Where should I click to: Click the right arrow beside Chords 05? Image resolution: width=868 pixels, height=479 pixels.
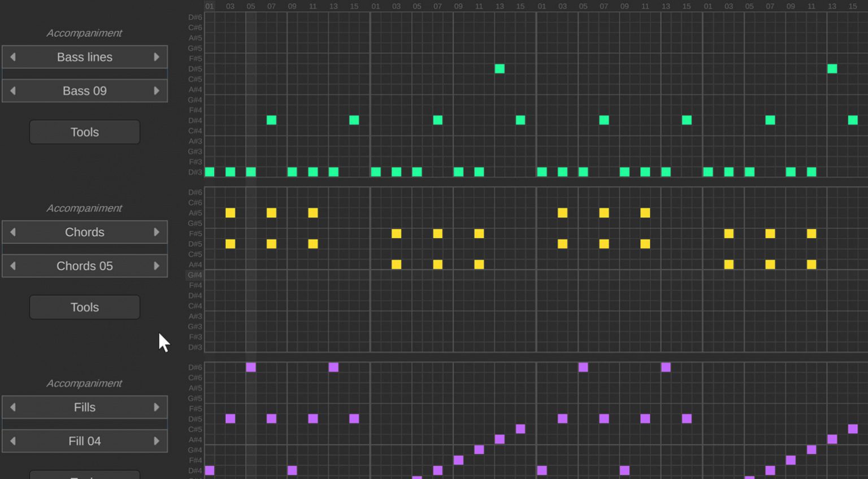[157, 265]
